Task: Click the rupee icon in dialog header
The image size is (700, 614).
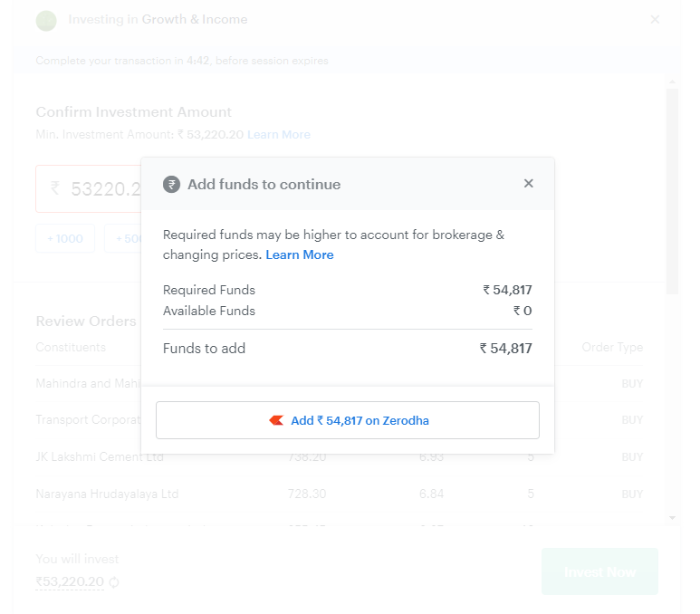Action: click(171, 185)
